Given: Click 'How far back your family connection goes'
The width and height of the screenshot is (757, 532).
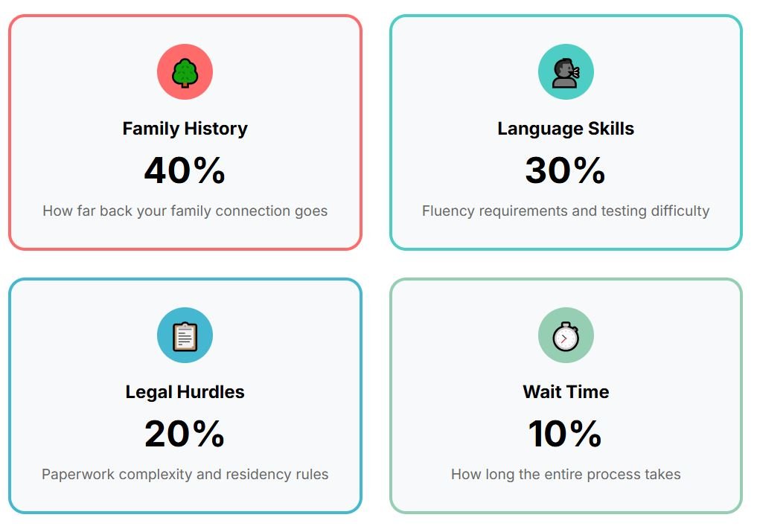Looking at the screenshot, I should tap(185, 211).
